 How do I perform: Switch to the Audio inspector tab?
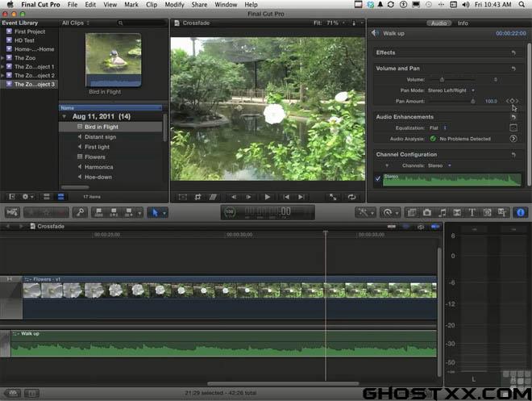(x=439, y=23)
